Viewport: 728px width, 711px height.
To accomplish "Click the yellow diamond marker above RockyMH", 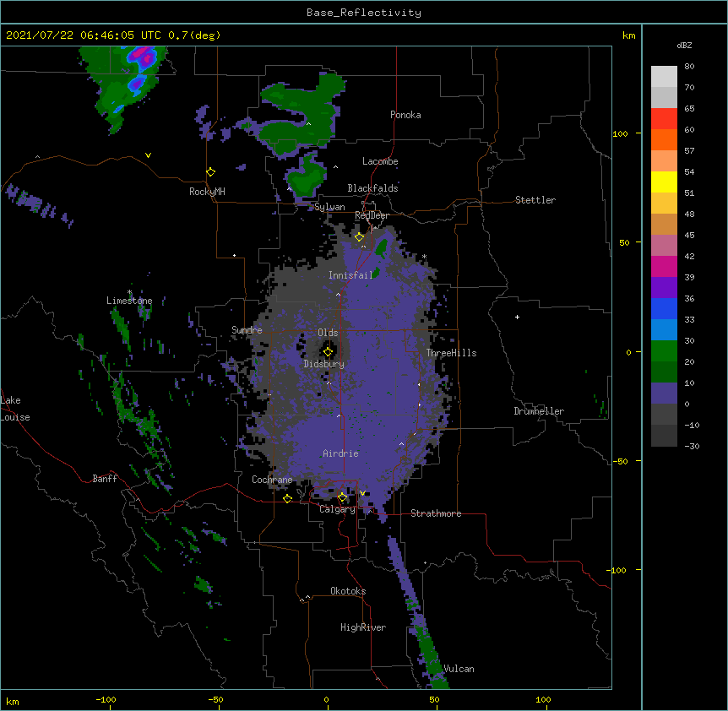I will [x=210, y=172].
